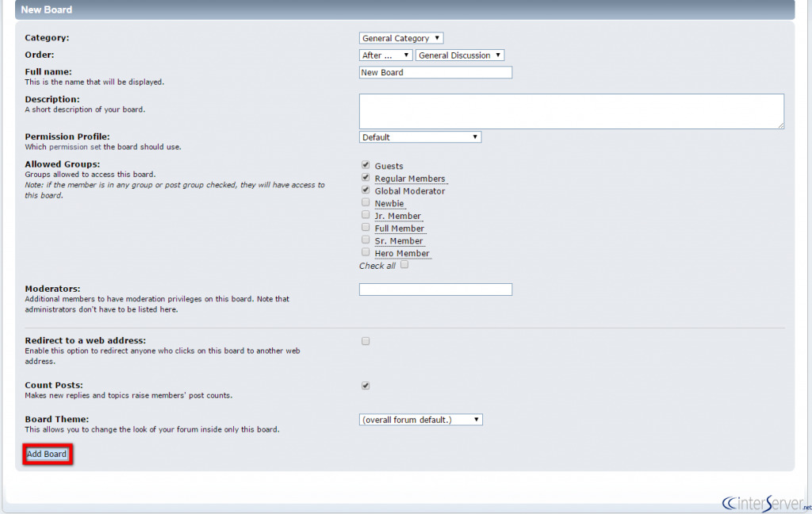Check the Hero Member checkbox
The image size is (812, 514).
(366, 252)
